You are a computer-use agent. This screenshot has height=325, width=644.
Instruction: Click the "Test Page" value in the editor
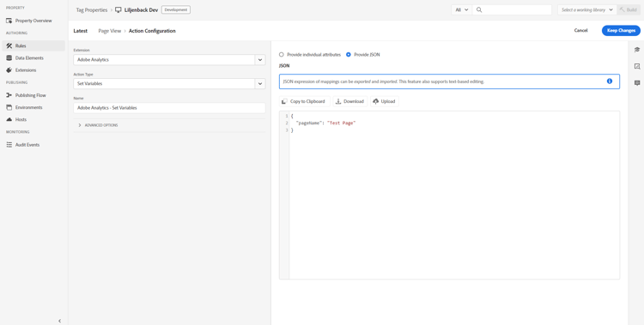[x=341, y=123]
